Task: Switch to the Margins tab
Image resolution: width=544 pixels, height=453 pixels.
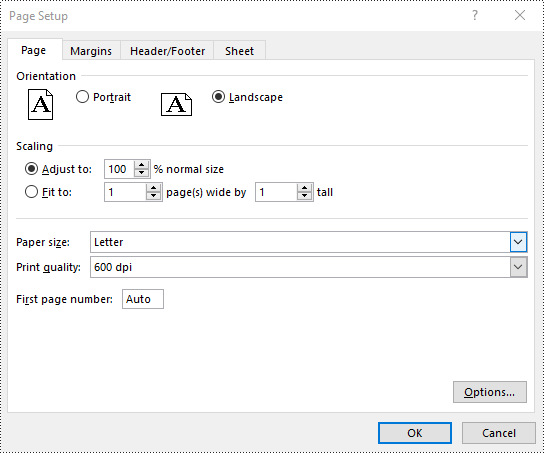Action: pyautogui.click(x=91, y=51)
